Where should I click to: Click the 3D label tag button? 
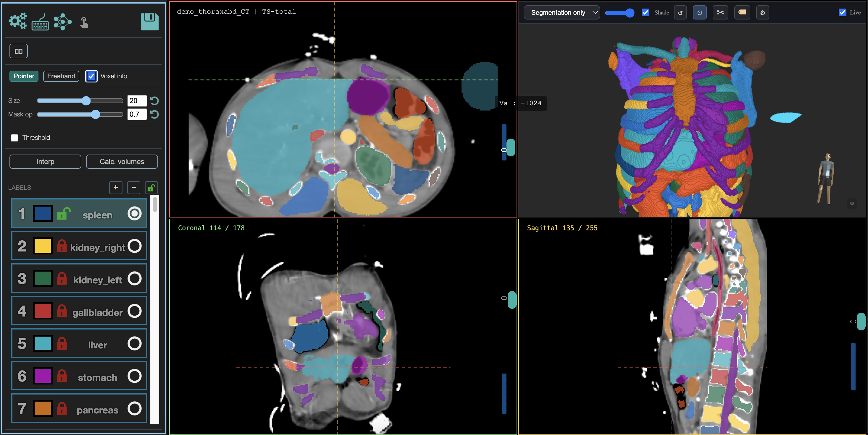[x=742, y=13]
